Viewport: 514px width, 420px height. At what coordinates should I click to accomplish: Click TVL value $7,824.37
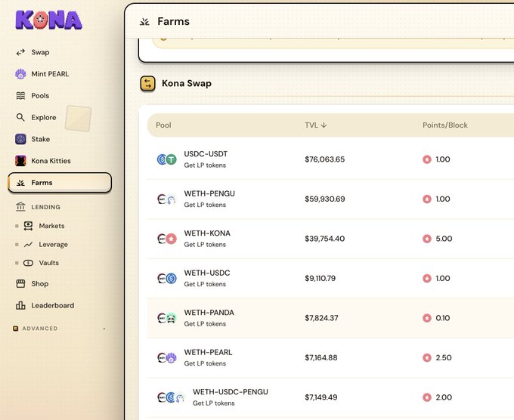coord(321,318)
